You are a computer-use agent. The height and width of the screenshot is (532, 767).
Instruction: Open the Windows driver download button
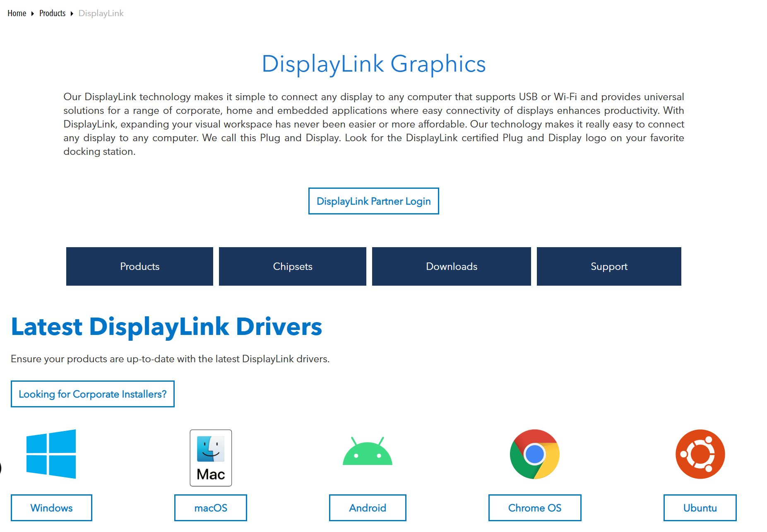tap(51, 508)
